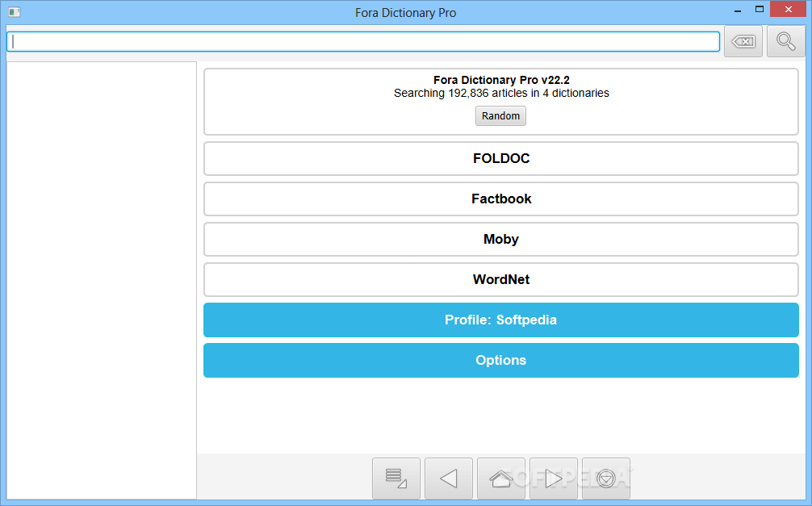Click the Random button
The width and height of the screenshot is (812, 506).
[500, 116]
